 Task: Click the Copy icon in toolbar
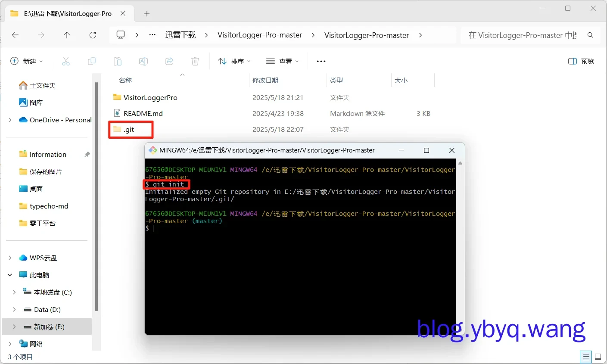tap(92, 61)
